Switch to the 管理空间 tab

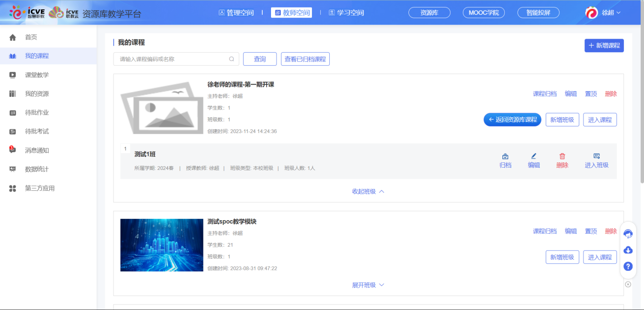click(x=237, y=13)
